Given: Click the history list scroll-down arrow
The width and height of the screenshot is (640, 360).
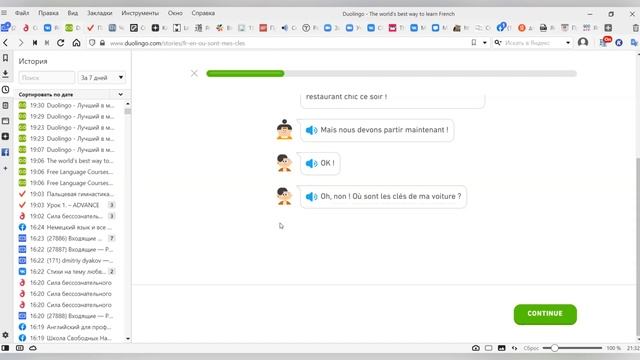Looking at the screenshot, I should coord(128,338).
